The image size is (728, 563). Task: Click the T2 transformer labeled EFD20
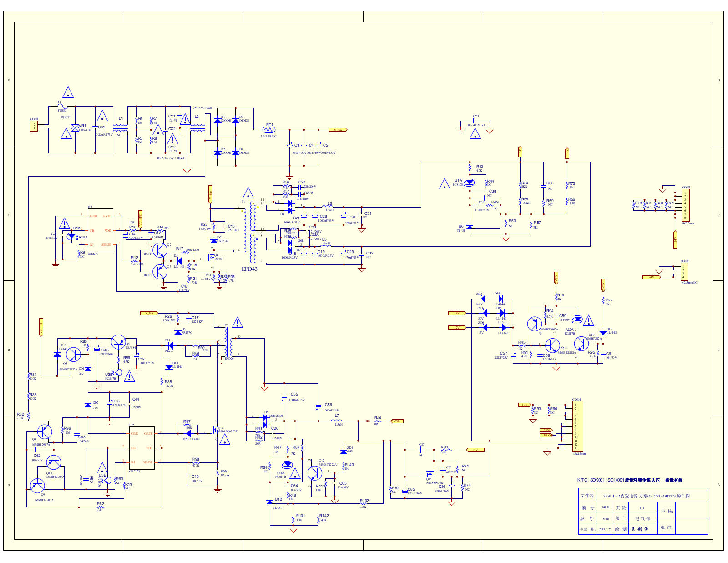pos(228,342)
